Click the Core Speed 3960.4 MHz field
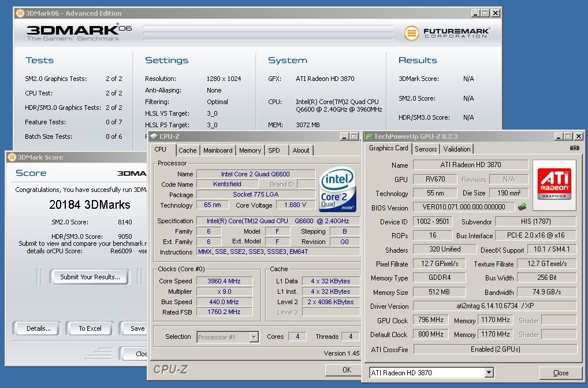This screenshot has height=388, width=588. point(224,281)
